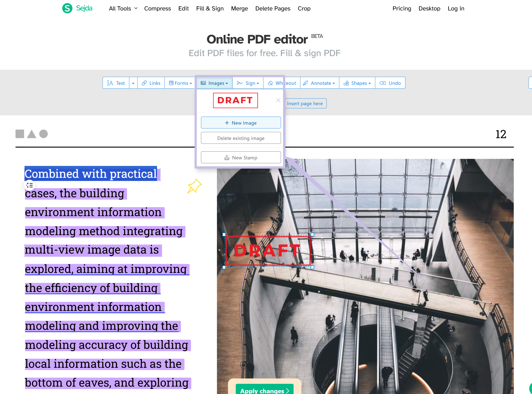Open the Forms tool
The width and height of the screenshot is (532, 394).
[x=180, y=83]
